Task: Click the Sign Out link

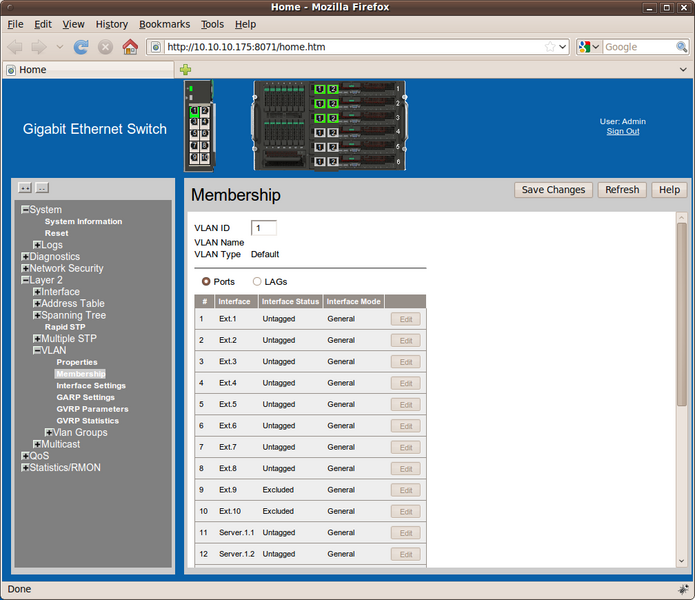Action: [623, 131]
